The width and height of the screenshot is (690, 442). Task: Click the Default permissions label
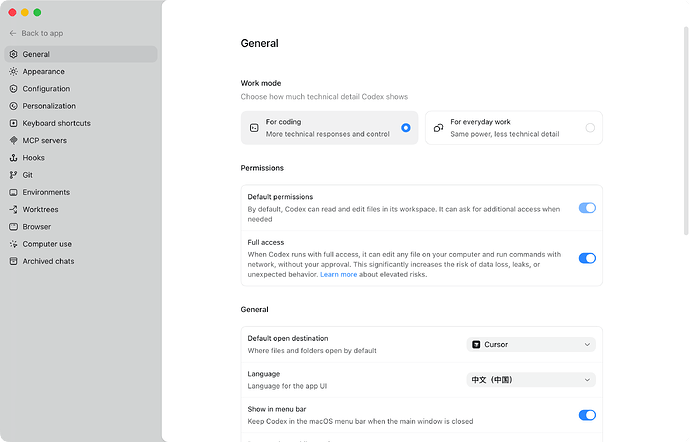pos(280,197)
